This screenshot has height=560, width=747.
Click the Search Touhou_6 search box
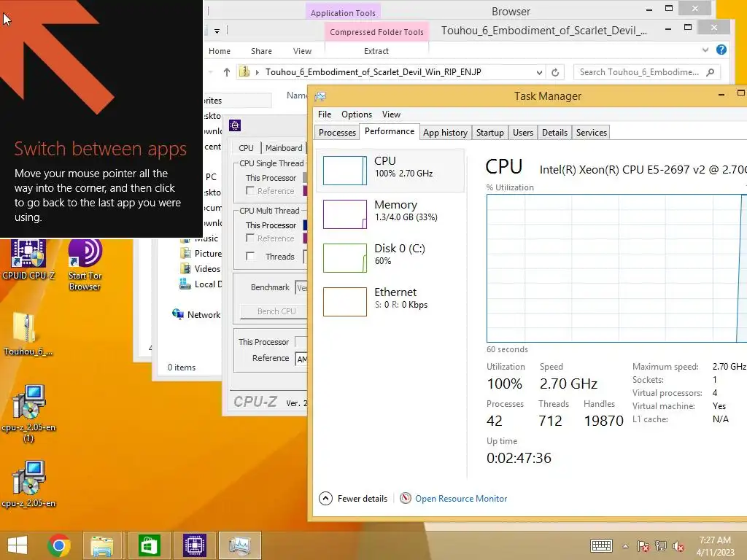point(646,72)
